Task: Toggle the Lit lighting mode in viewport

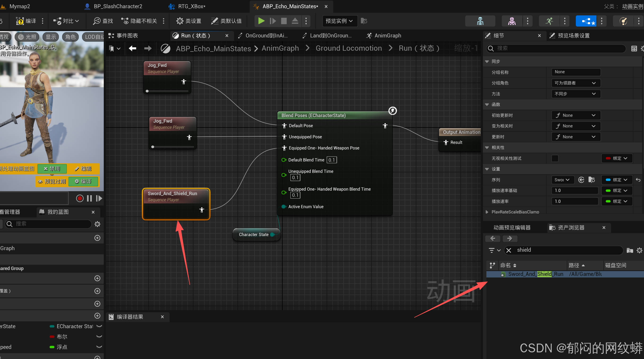Action: tap(27, 37)
